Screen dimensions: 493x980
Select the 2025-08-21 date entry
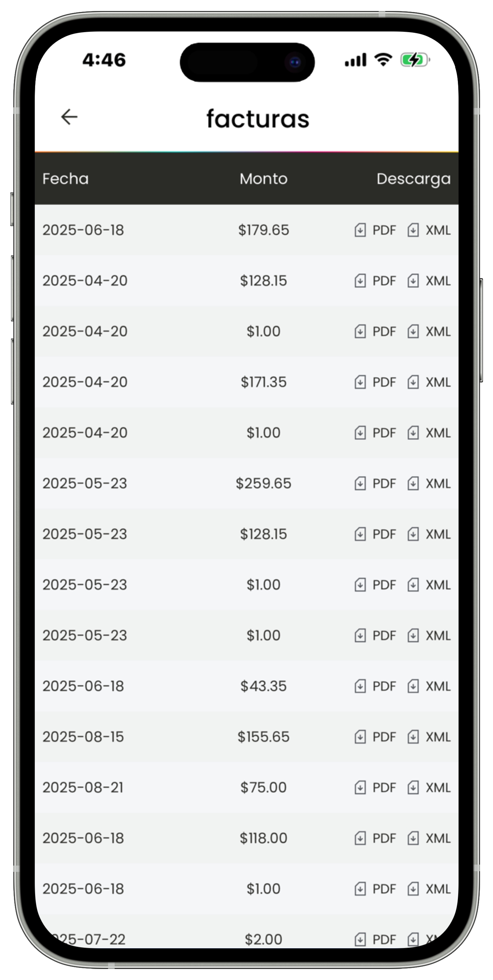tap(83, 787)
